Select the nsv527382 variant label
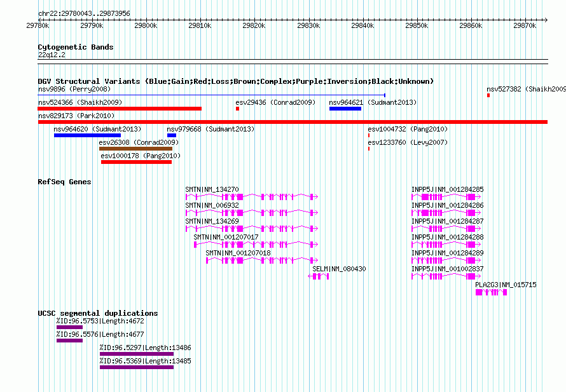This screenshot has width=566, height=392. click(526, 89)
